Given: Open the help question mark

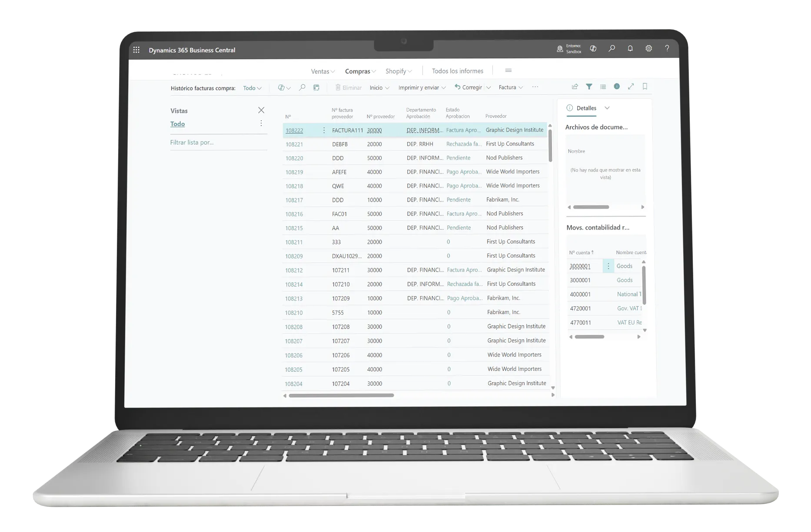Looking at the screenshot, I should (667, 49).
